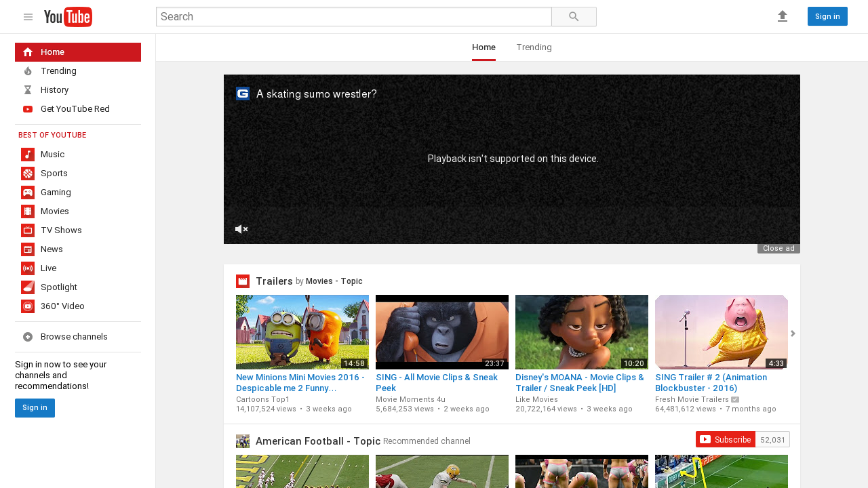Click the Trending flame icon
This screenshot has height=488, width=868.
coord(28,71)
